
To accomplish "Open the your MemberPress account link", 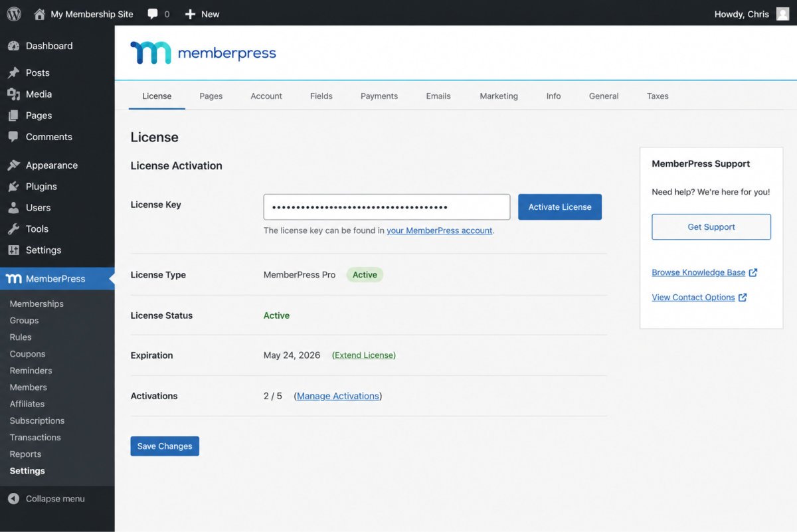I will click(440, 231).
